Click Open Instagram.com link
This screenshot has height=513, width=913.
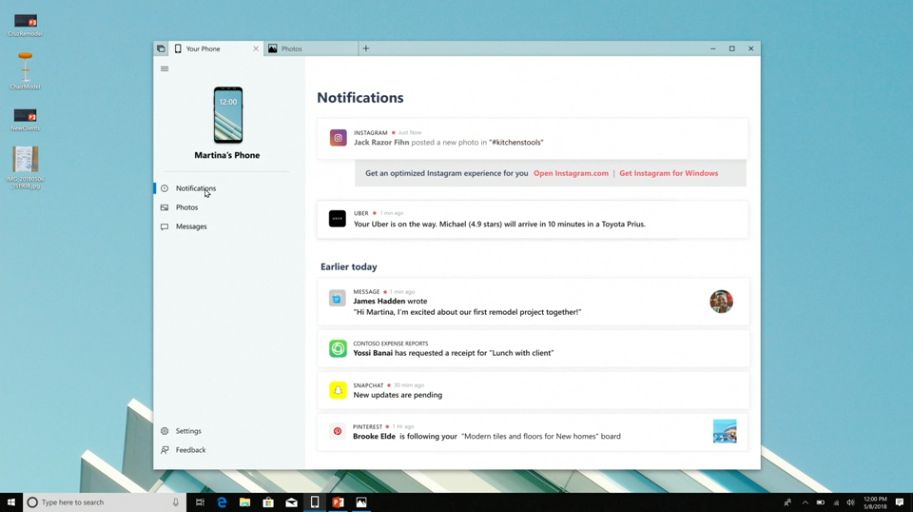click(571, 174)
